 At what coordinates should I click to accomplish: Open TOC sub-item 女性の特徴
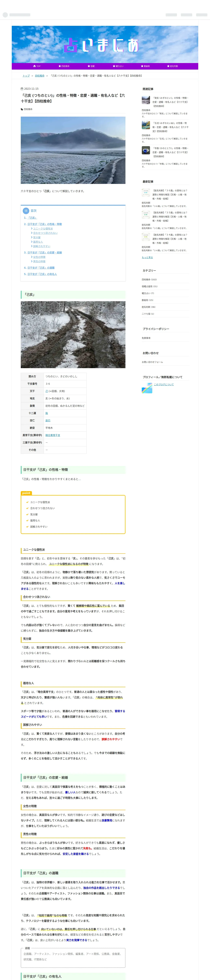tap(39, 257)
